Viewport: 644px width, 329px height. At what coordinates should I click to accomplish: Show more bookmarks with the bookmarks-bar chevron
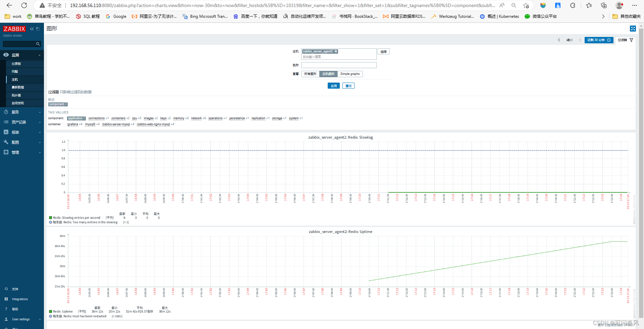click(603, 16)
